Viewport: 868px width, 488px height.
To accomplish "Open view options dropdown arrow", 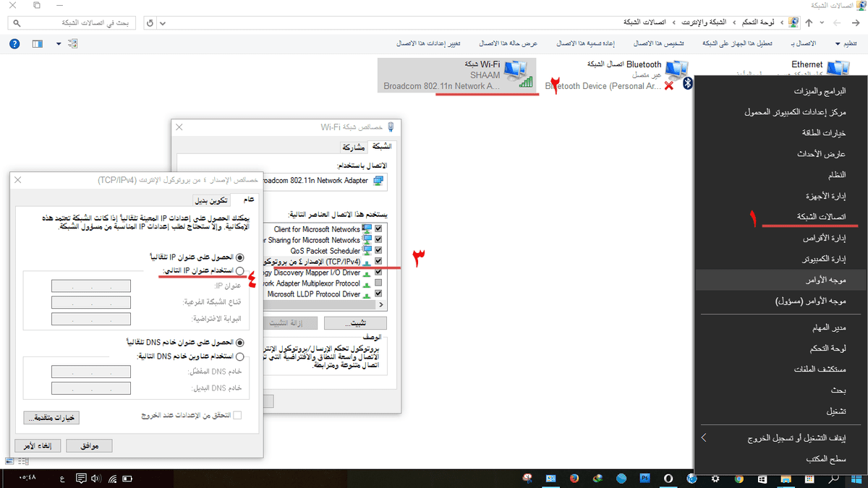I will tap(59, 43).
